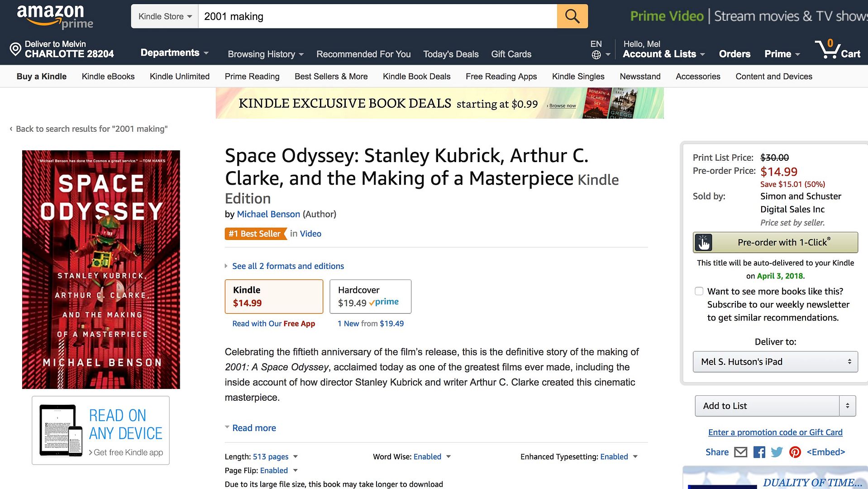Open Kindle Unlimited menu item
The width and height of the screenshot is (868, 489).
(180, 77)
